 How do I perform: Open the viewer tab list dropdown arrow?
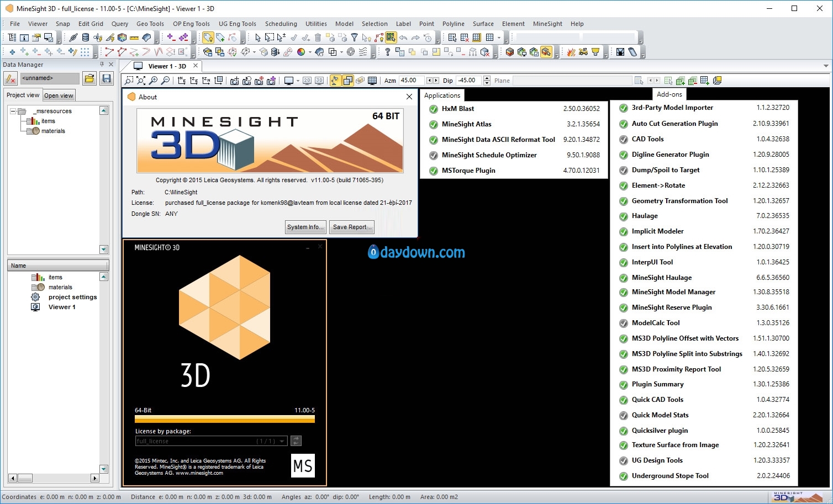click(x=826, y=66)
